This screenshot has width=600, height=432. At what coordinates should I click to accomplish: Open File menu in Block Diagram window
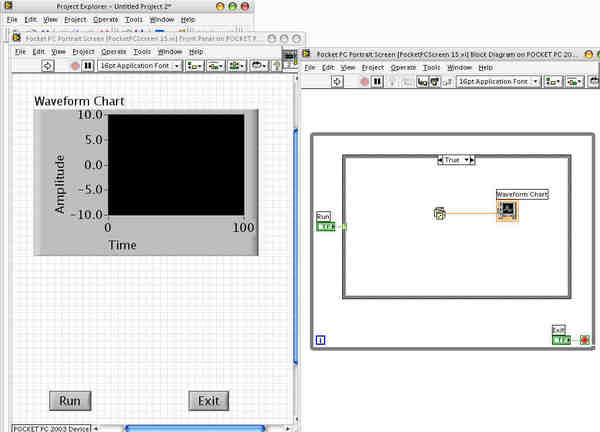coord(310,68)
